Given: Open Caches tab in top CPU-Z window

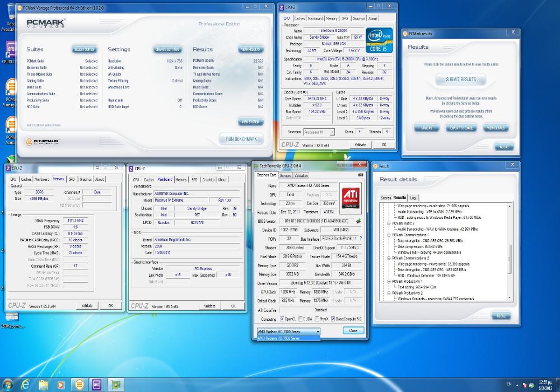Looking at the screenshot, I should pyautogui.click(x=299, y=18).
